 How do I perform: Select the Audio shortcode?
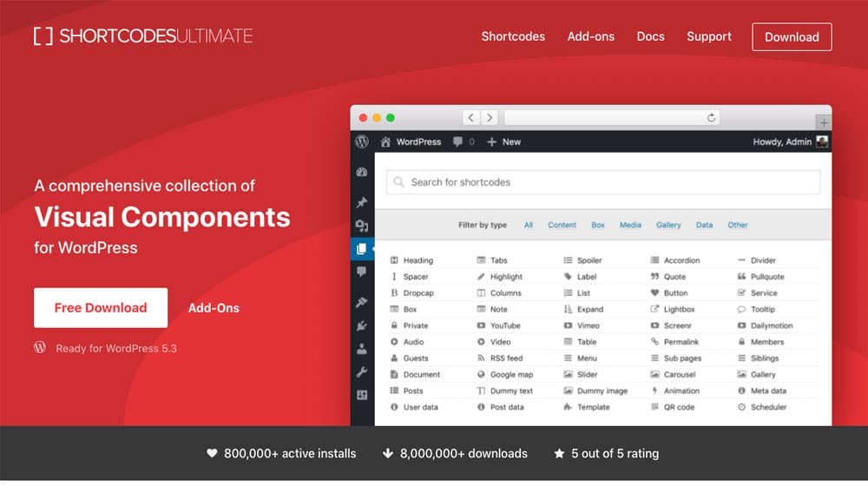(407, 342)
